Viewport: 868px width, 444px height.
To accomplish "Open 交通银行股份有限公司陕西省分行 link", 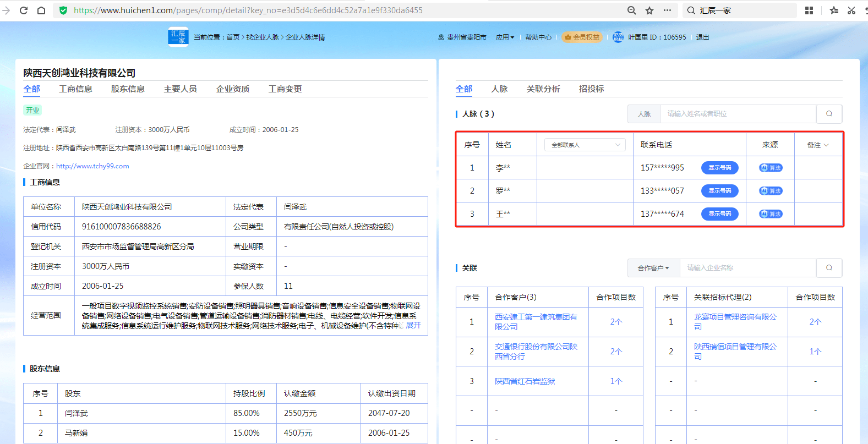I will [x=536, y=352].
